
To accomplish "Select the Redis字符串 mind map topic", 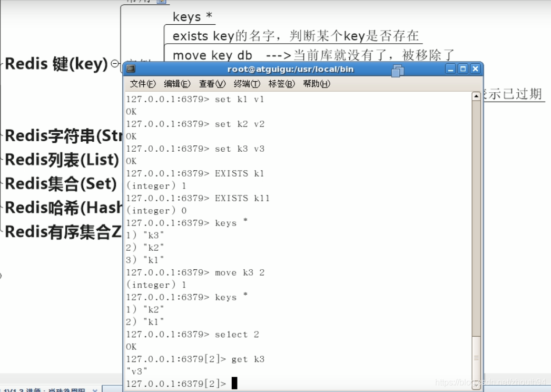I will (63, 136).
